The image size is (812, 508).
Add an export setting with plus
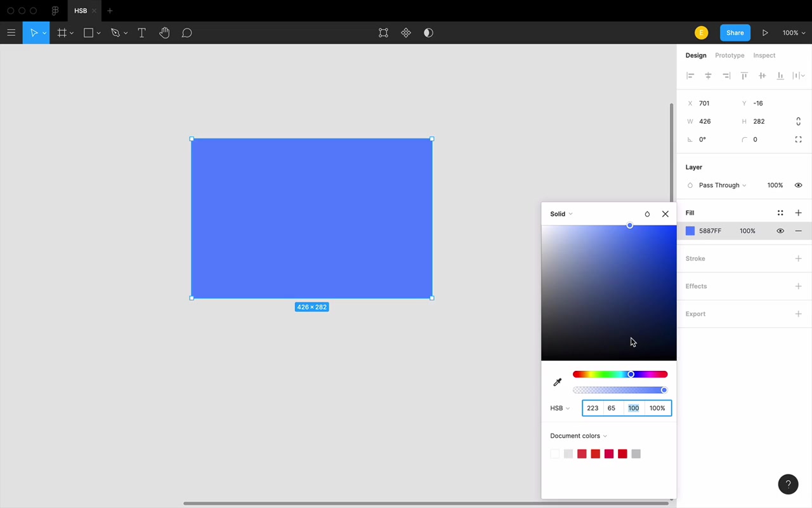(x=798, y=314)
